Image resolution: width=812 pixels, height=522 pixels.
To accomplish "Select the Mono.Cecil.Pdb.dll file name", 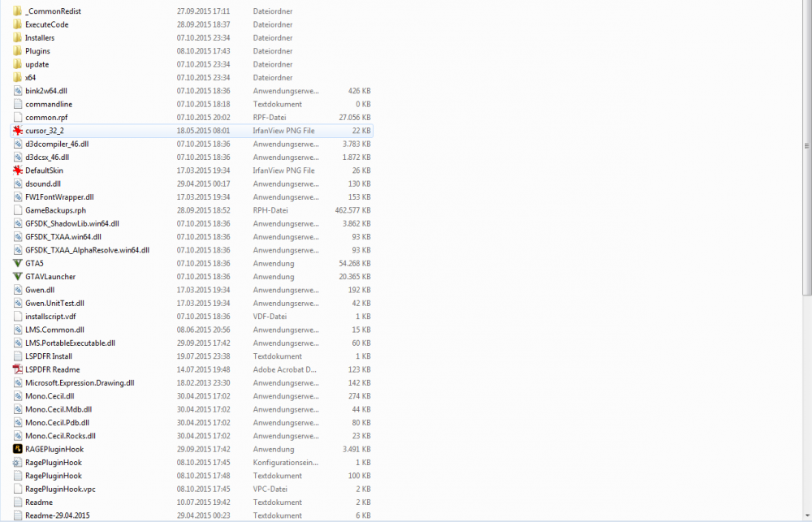I will pos(58,423).
